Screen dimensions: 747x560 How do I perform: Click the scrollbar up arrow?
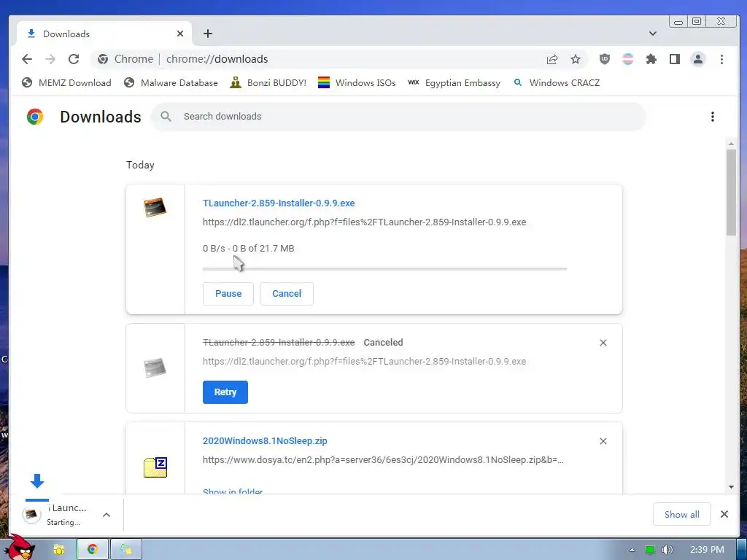[x=731, y=144]
